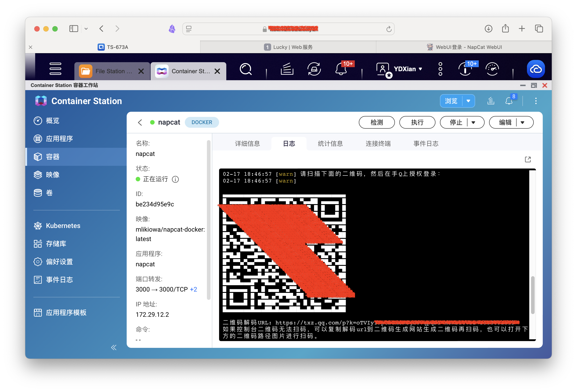Open the QTS main menu hamburger icon
This screenshot has height=392, width=577.
click(55, 69)
